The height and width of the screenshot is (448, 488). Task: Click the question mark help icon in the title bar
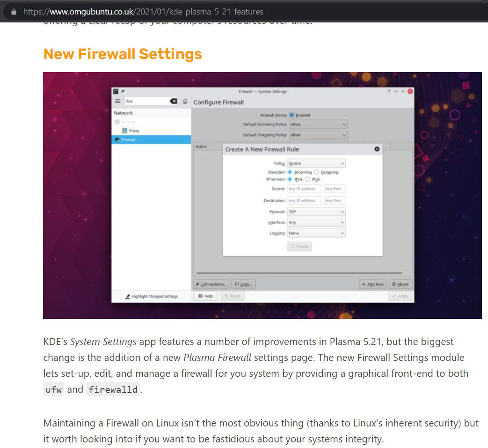click(389, 92)
